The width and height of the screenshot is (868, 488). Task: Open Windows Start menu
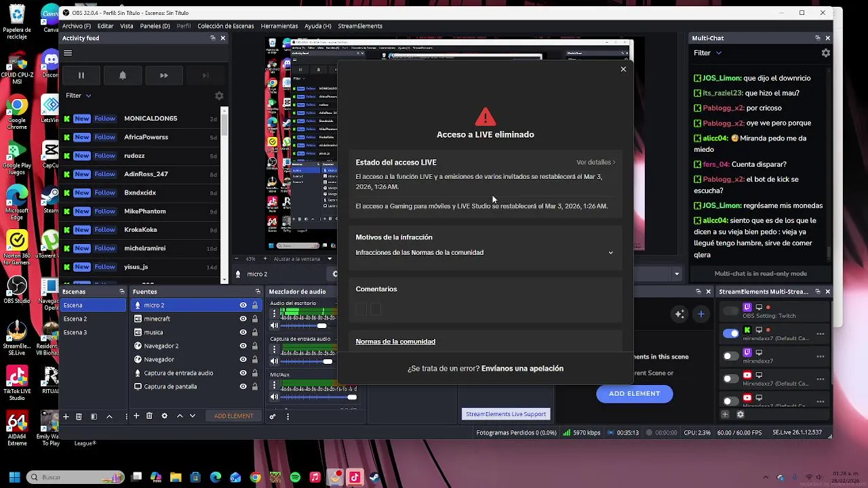14,477
